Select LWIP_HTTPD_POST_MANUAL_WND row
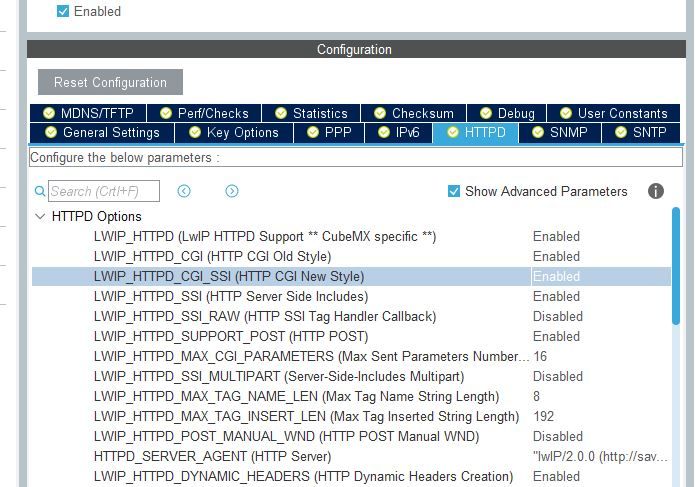The height and width of the screenshot is (487, 699). click(351, 437)
